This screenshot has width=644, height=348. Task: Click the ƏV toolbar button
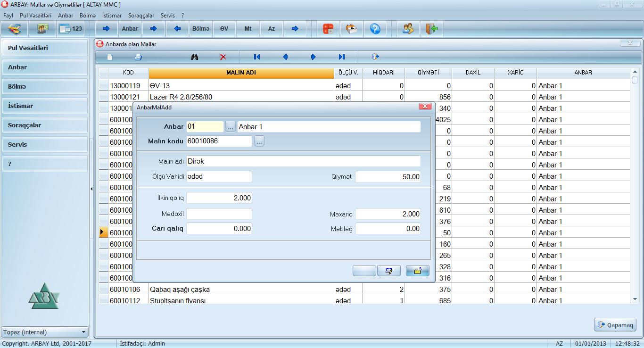[x=224, y=29]
